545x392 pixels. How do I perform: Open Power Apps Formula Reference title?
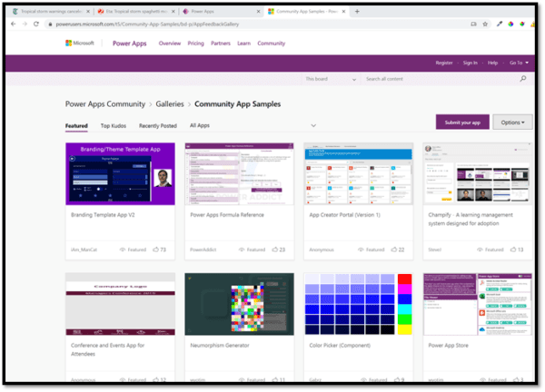[227, 215]
